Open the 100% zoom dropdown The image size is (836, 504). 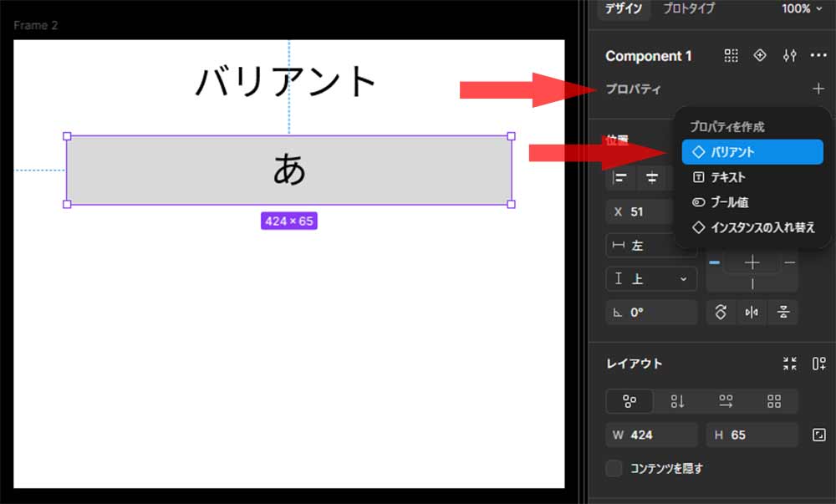(801, 9)
